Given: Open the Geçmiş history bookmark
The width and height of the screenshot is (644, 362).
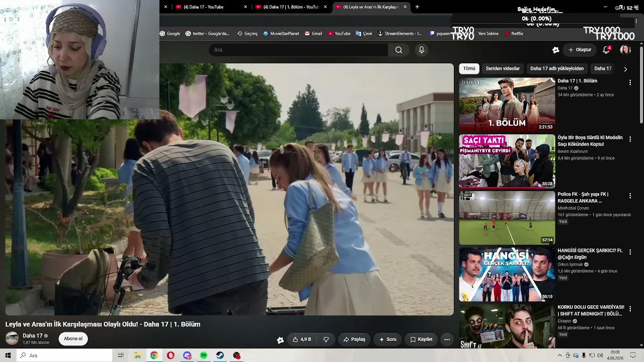Looking at the screenshot, I should click(x=248, y=34).
